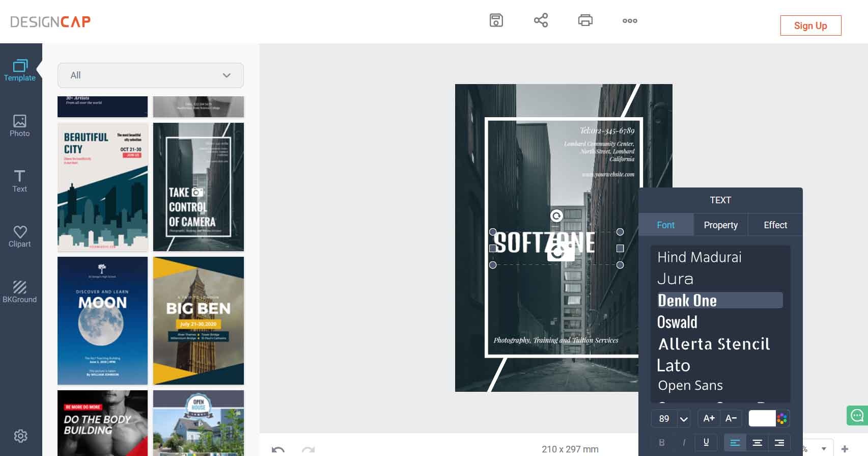The image size is (868, 456).
Task: Choose the Open Sans font
Action: click(x=690, y=386)
